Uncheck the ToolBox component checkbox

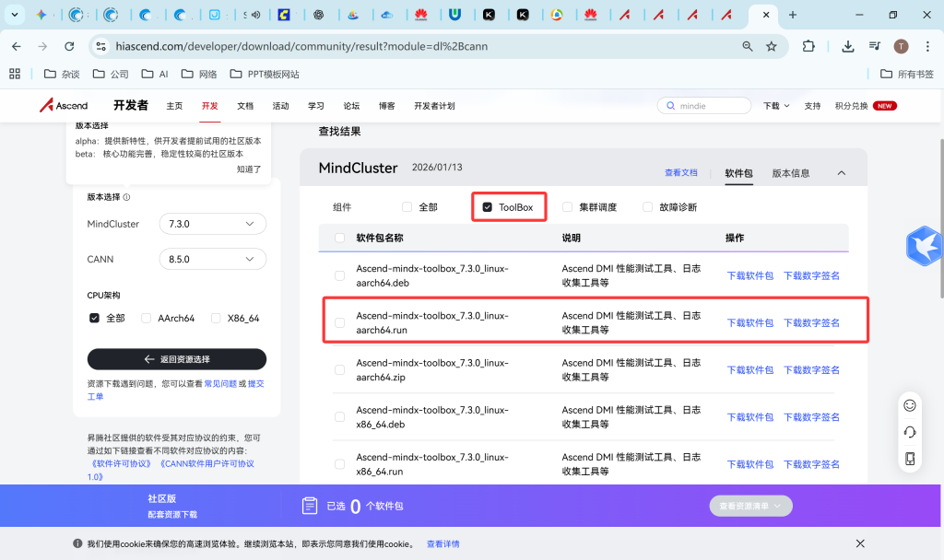pyautogui.click(x=488, y=207)
